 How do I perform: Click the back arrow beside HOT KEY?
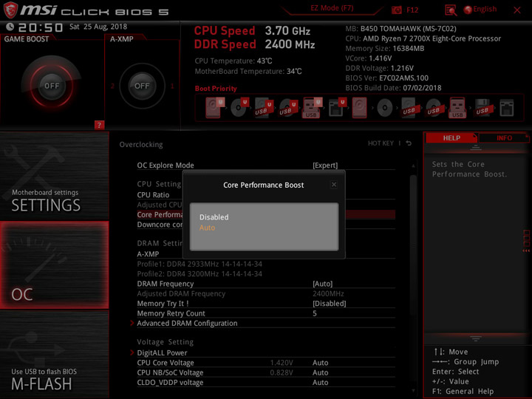(409, 143)
